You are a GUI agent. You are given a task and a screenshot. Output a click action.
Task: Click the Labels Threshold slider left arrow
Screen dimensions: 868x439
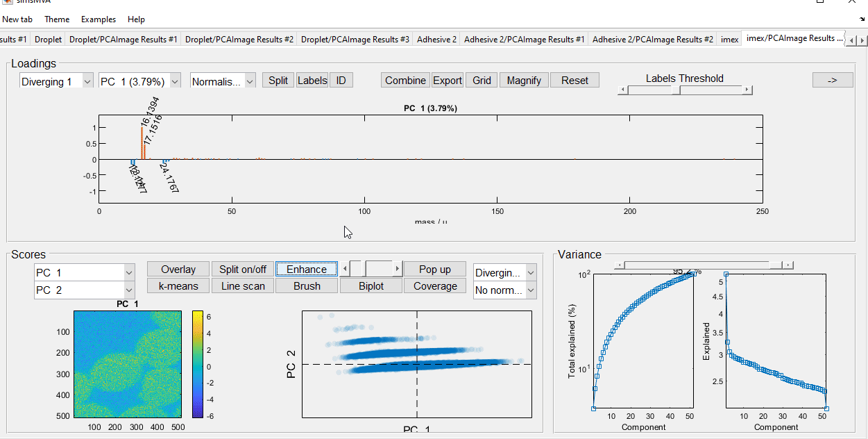(x=622, y=90)
